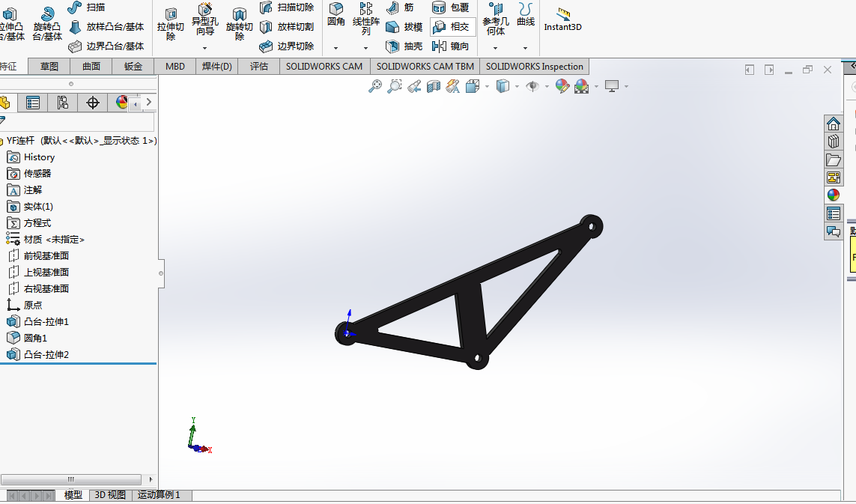Open the 曲线 dropdown arrow
The width and height of the screenshot is (856, 504).
[x=525, y=49]
